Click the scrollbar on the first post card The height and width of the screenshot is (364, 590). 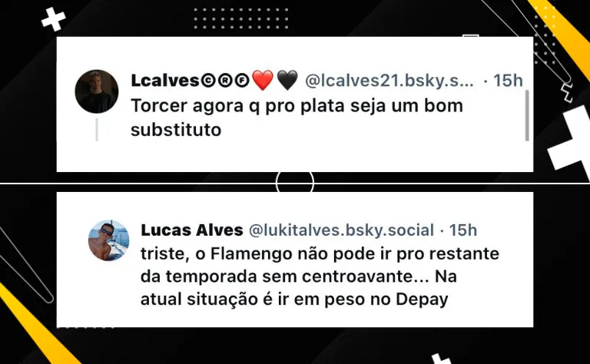[x=527, y=115]
